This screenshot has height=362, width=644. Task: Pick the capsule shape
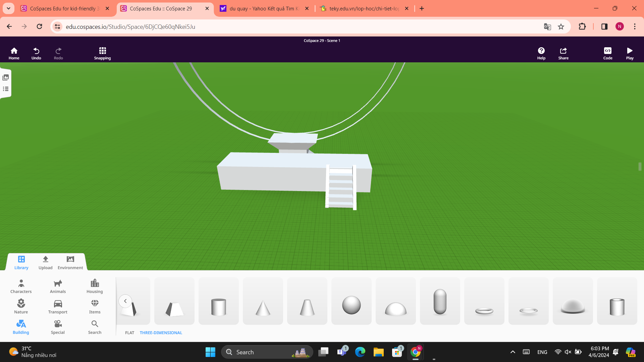click(440, 301)
